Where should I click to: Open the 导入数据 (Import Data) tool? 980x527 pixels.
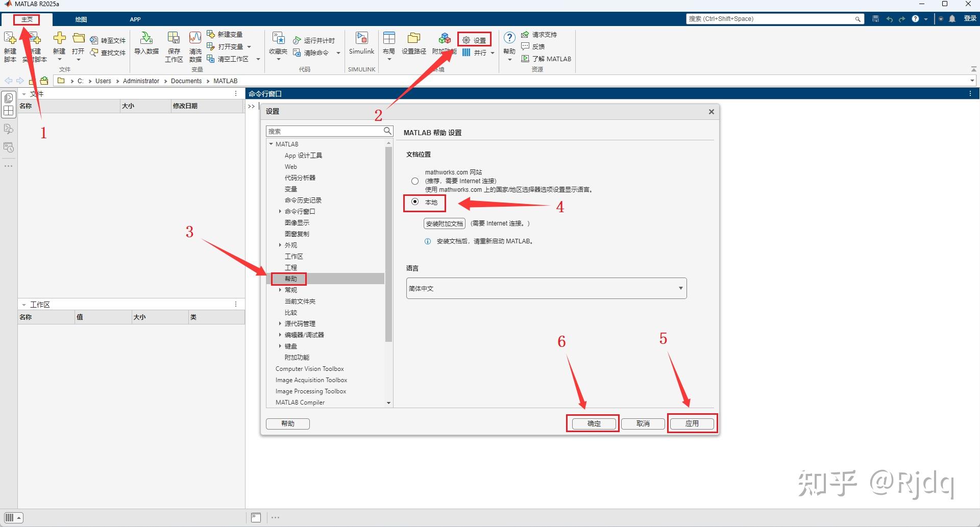146,45
